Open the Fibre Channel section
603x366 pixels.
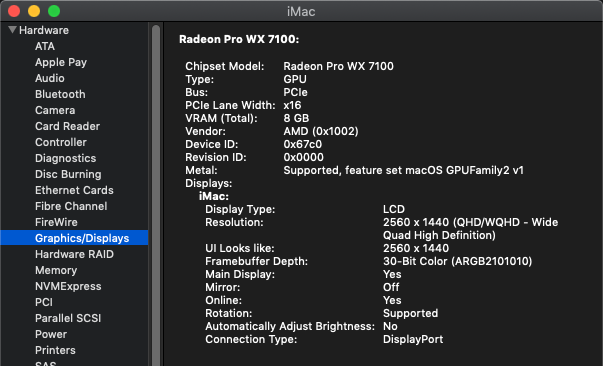[71, 206]
